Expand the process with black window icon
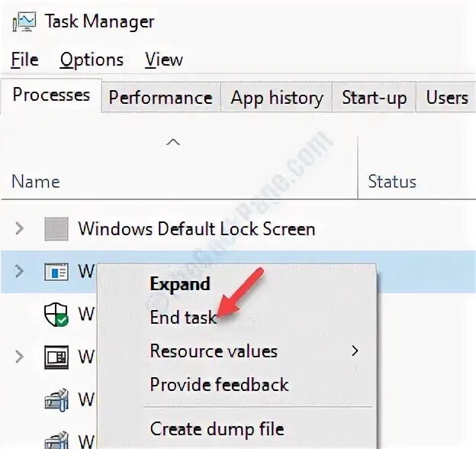 click(x=19, y=357)
